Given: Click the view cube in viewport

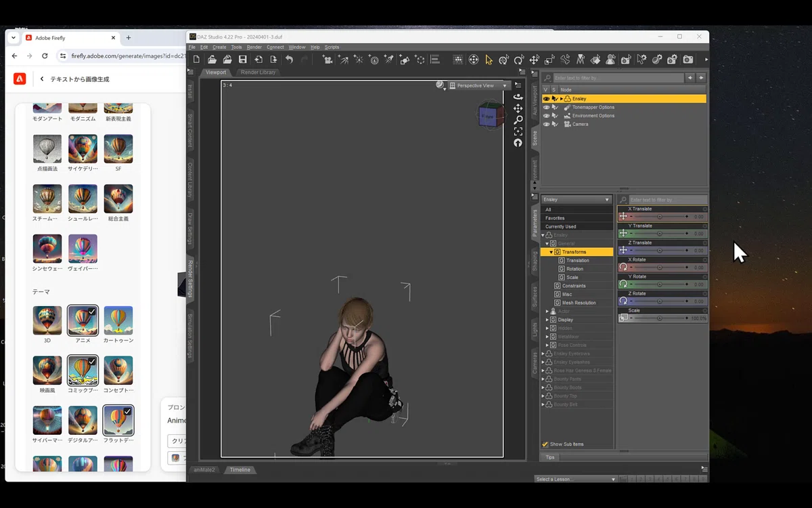Looking at the screenshot, I should click(x=489, y=116).
